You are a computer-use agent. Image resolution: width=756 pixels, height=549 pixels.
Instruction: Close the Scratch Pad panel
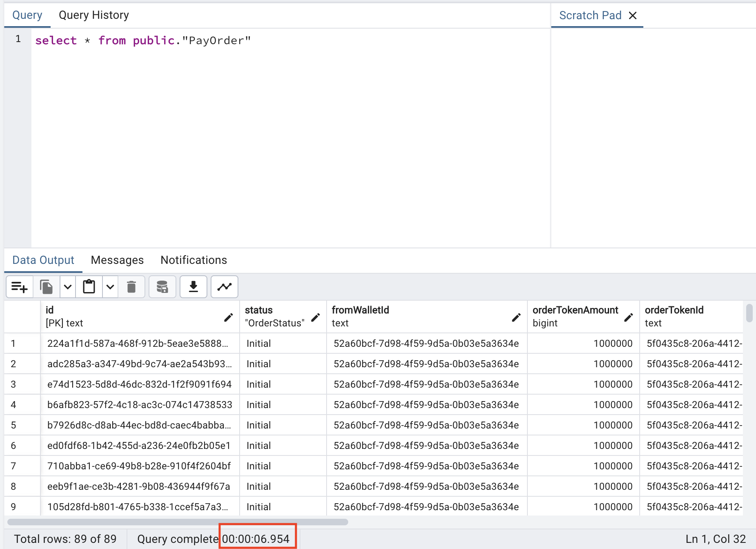[x=633, y=16]
